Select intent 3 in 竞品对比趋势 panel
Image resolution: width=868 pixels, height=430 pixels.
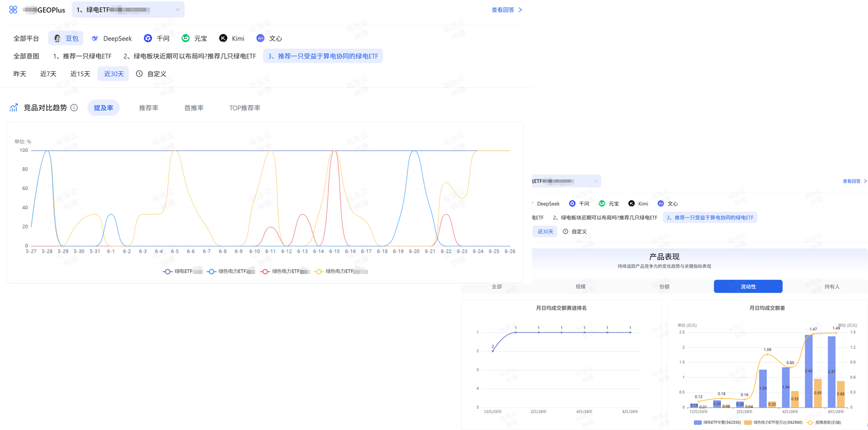coord(323,56)
